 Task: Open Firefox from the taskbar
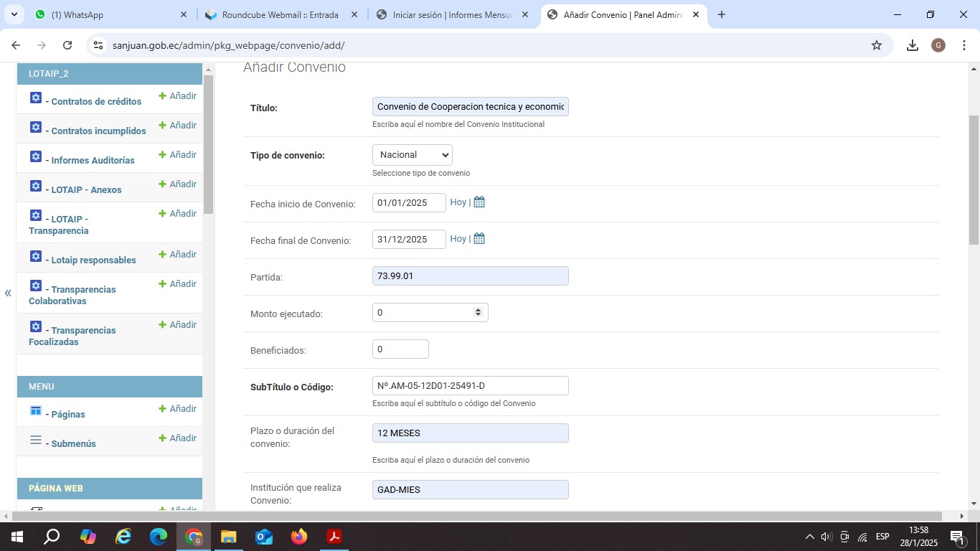tap(299, 537)
